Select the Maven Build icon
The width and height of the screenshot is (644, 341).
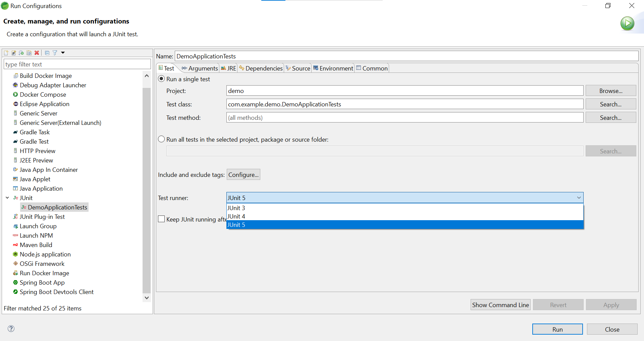tap(15, 245)
